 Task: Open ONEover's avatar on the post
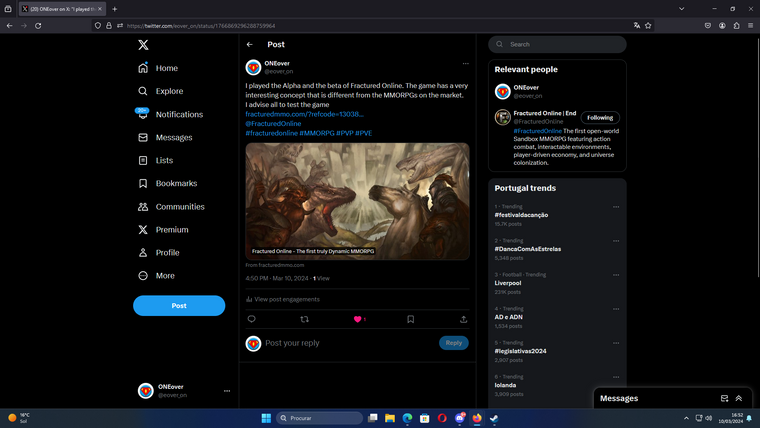click(x=253, y=67)
